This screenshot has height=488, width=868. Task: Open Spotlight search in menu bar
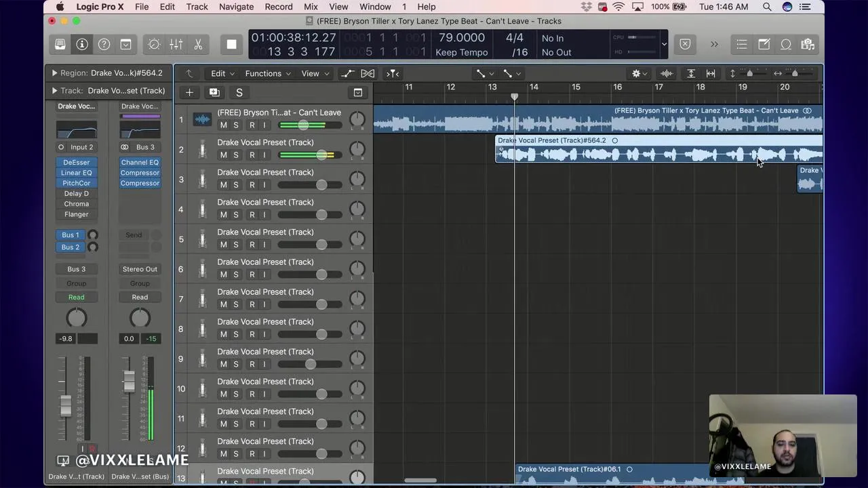coord(767,7)
